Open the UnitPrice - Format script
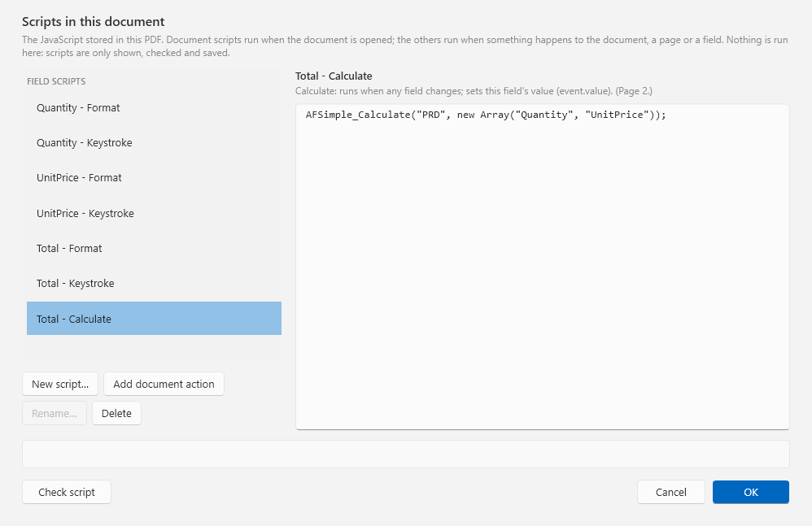Image resolution: width=812 pixels, height=526 pixels. 154,178
